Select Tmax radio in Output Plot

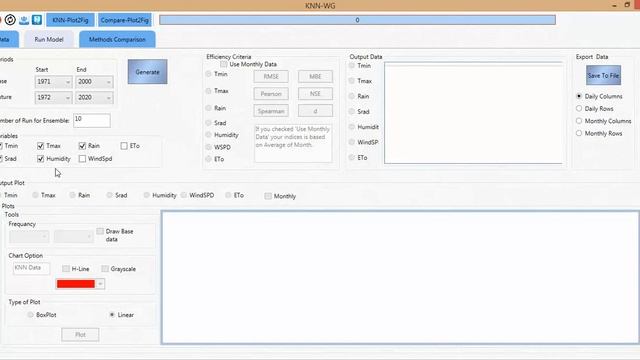[36, 195]
